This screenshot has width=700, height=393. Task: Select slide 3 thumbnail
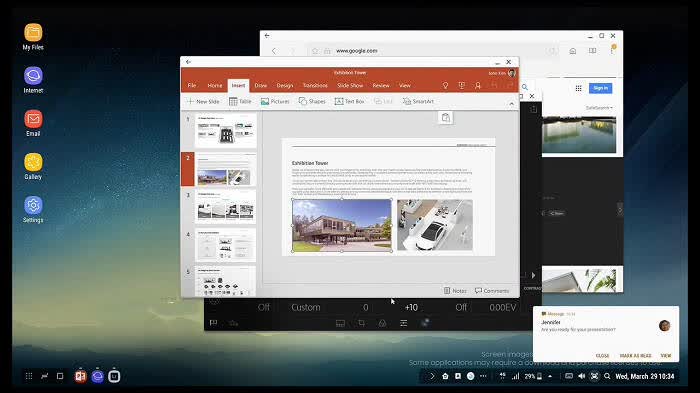(225, 207)
